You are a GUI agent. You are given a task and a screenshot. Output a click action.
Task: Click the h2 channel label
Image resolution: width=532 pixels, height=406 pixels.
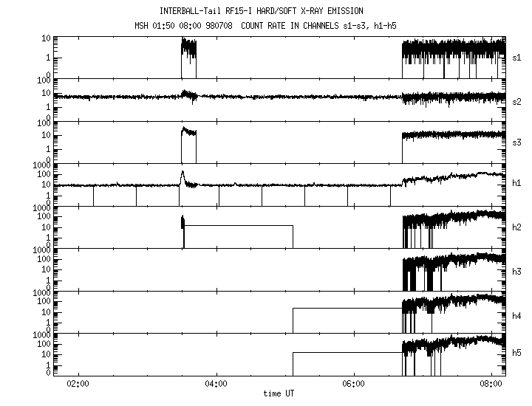(x=517, y=228)
